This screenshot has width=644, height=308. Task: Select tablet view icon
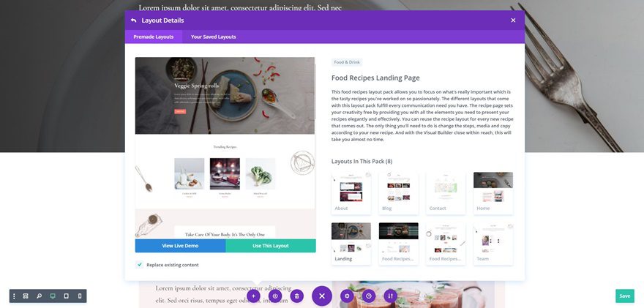tap(66, 296)
